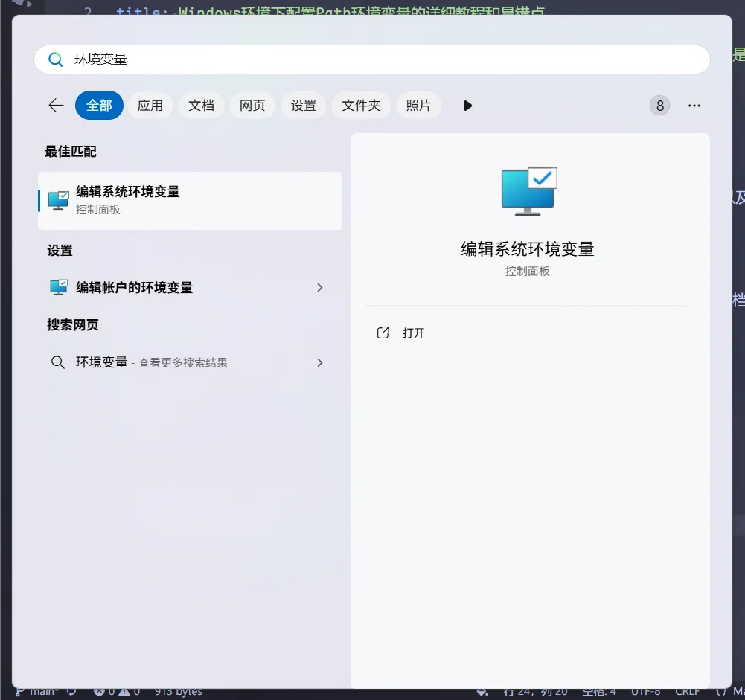The height and width of the screenshot is (700, 745).
Task: Switch to the 文档 filter tab
Action: pyautogui.click(x=201, y=106)
